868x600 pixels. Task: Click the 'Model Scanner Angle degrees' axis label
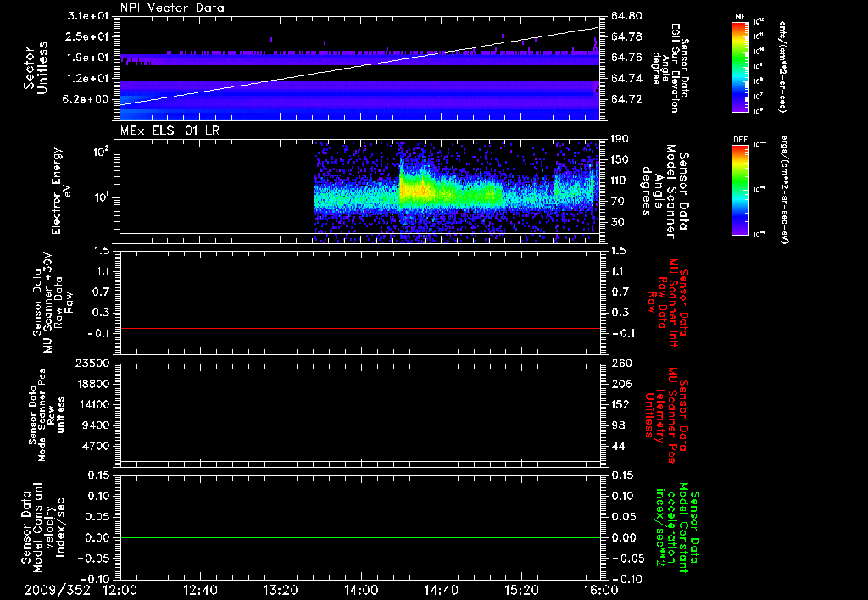665,192
